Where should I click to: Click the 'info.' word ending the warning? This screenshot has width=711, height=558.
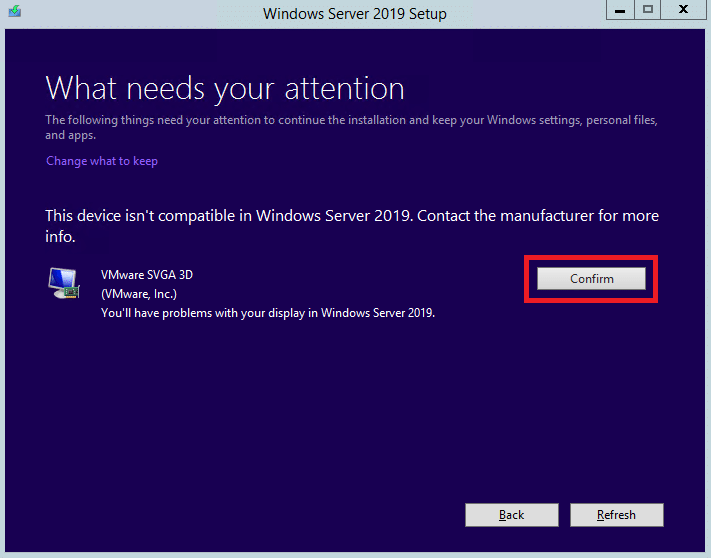(60, 237)
